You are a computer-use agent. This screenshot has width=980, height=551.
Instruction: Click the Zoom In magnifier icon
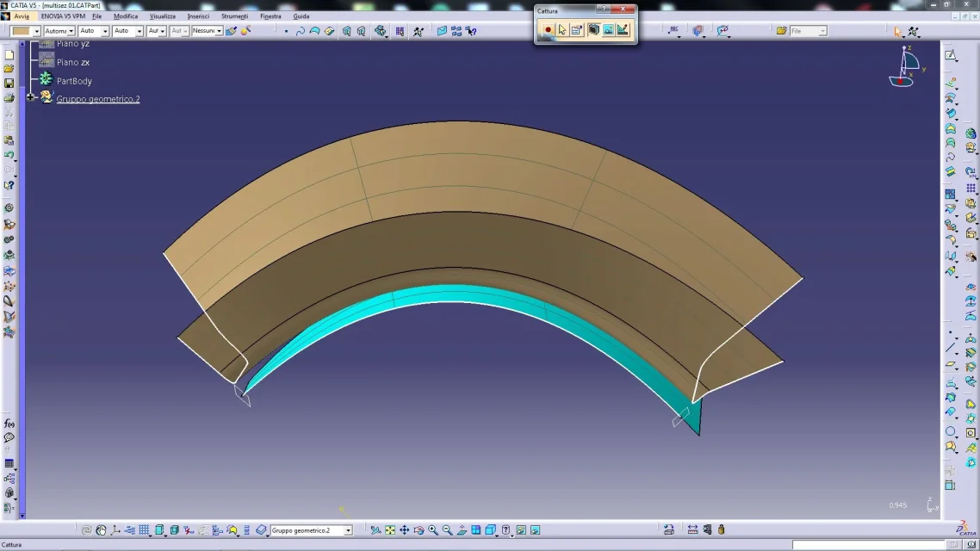pyautogui.click(x=433, y=530)
